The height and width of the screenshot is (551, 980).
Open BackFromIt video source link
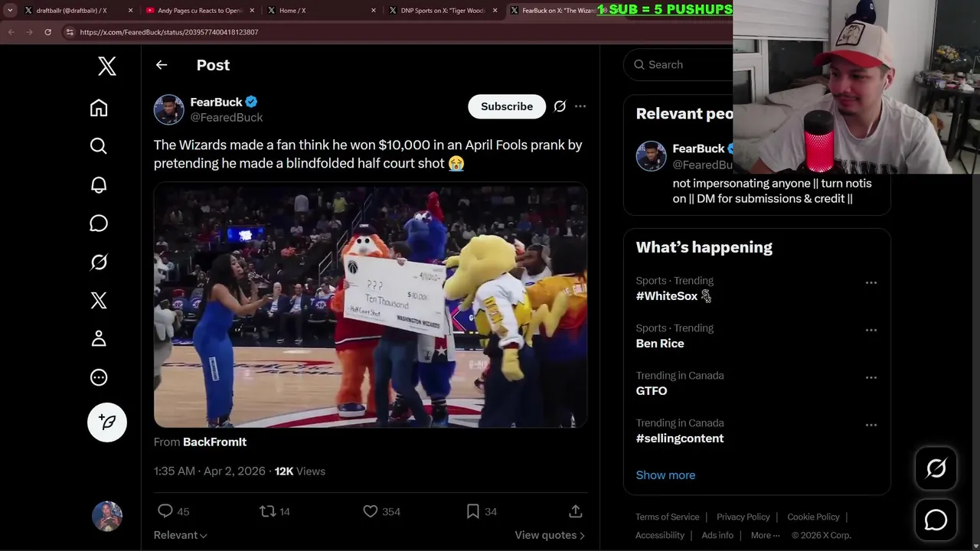(x=214, y=442)
